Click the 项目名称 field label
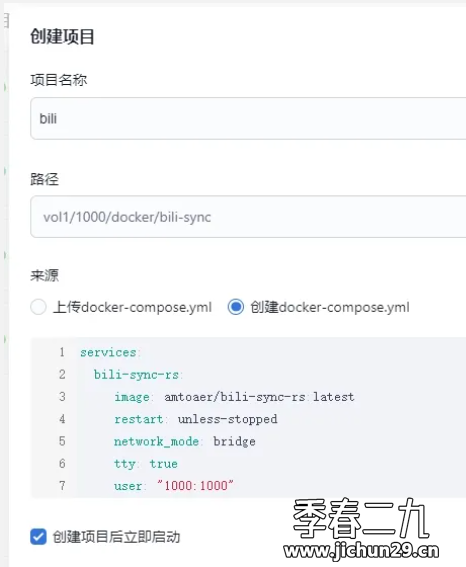The width and height of the screenshot is (466, 567). click(59, 80)
